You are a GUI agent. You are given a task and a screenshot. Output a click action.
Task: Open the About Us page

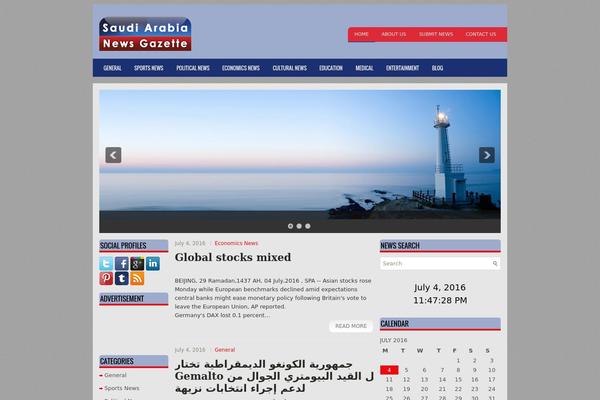click(x=394, y=34)
